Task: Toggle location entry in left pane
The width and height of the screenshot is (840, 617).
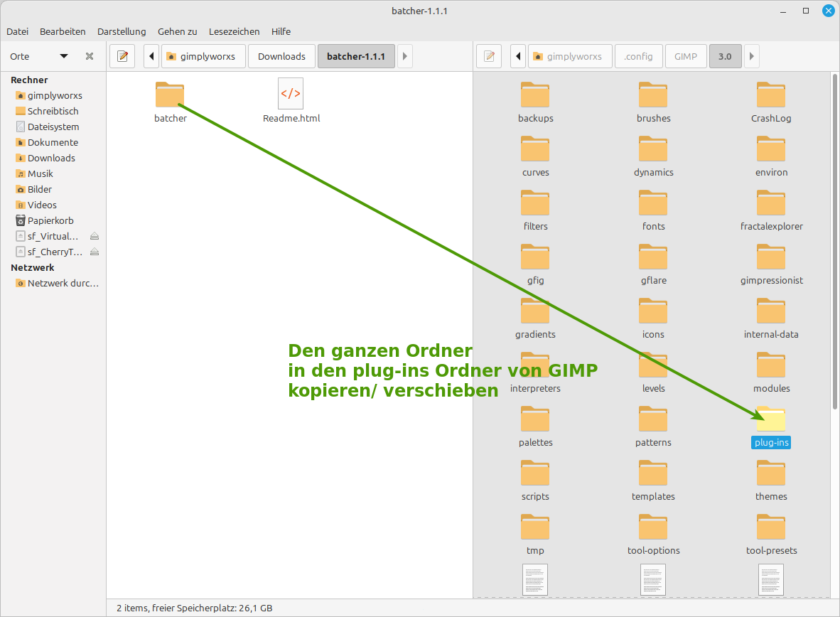Action: pyautogui.click(x=123, y=56)
